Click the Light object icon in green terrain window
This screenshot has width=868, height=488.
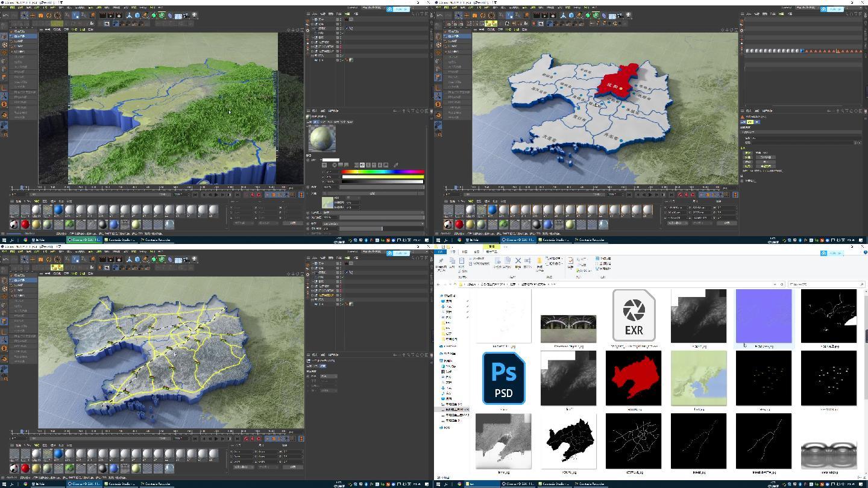[x=194, y=16]
